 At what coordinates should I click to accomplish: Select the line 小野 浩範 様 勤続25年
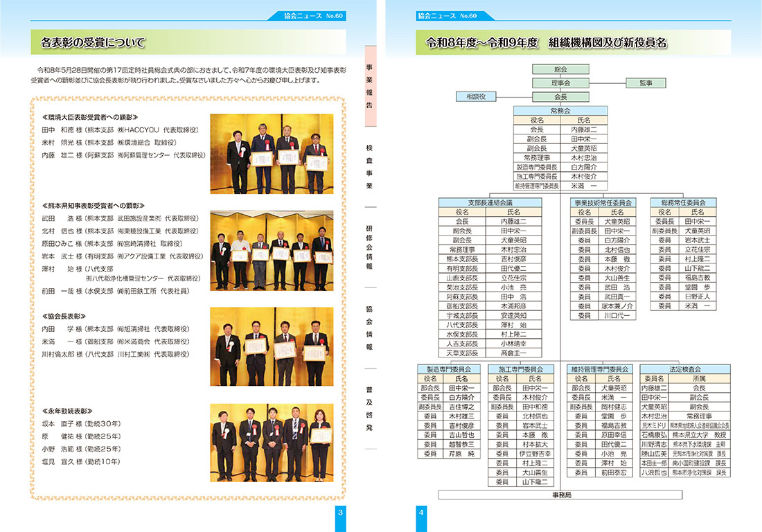pos(81,449)
